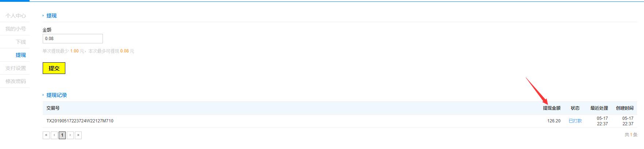Click the 状态 column header
Screen dimensions: 644x149
pos(575,108)
